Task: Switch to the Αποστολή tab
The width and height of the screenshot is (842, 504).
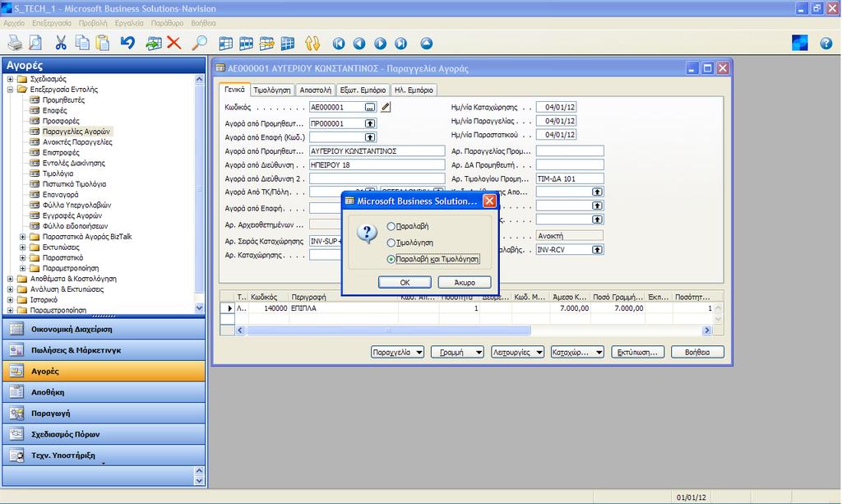Action: pos(315,90)
